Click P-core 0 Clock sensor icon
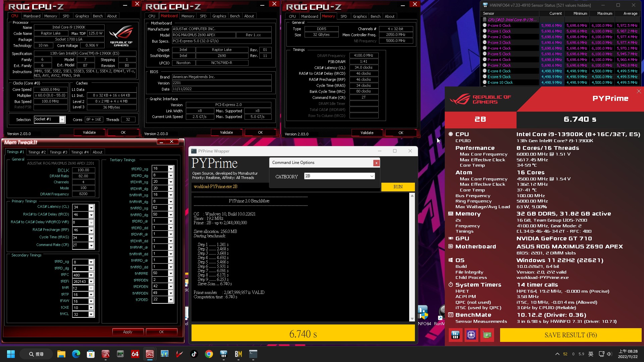This screenshot has width=644, height=362. point(485,25)
